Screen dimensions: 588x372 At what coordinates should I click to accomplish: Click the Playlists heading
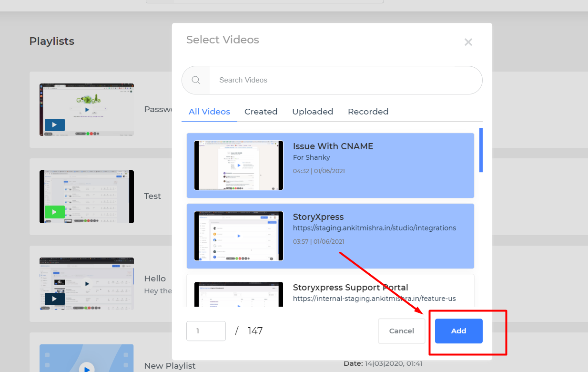(52, 41)
